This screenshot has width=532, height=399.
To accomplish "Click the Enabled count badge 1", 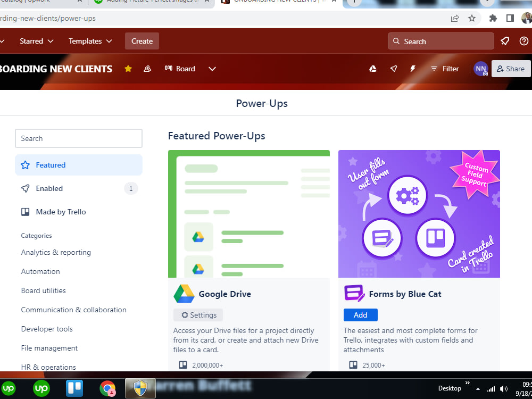I will 131,189.
